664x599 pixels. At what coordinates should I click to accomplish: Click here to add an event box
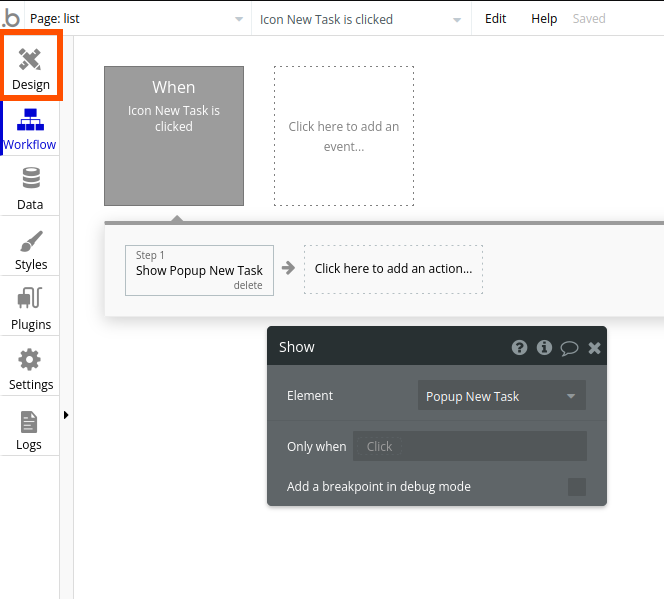pyautogui.click(x=344, y=136)
